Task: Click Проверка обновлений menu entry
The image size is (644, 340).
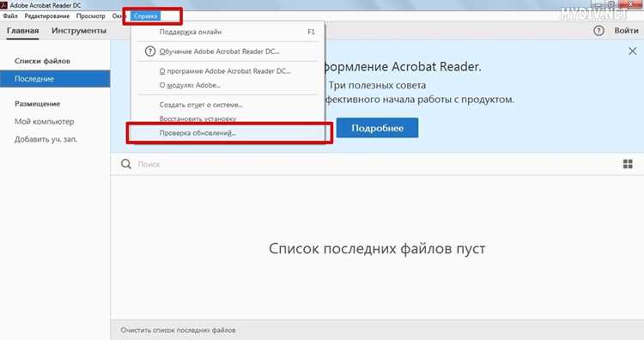Action: point(228,133)
